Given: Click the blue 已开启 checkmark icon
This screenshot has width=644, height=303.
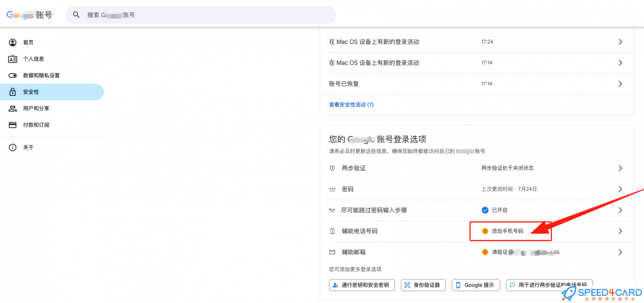Looking at the screenshot, I should (485, 210).
